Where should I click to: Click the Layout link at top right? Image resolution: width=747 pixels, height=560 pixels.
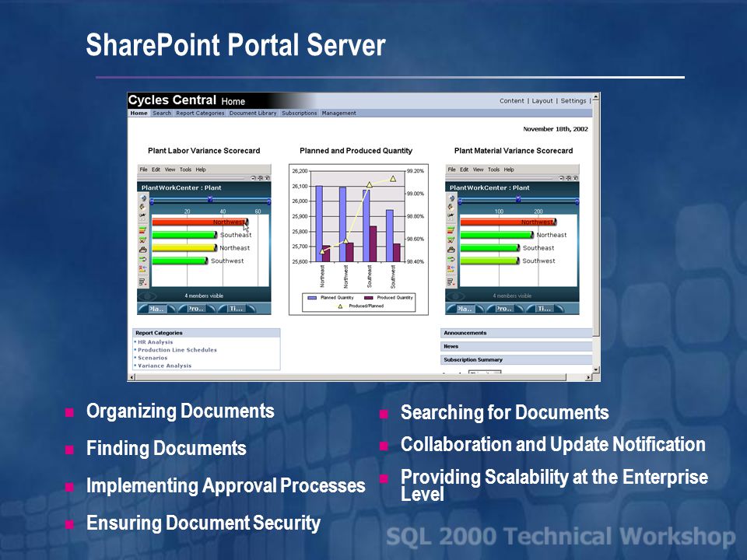coord(542,101)
